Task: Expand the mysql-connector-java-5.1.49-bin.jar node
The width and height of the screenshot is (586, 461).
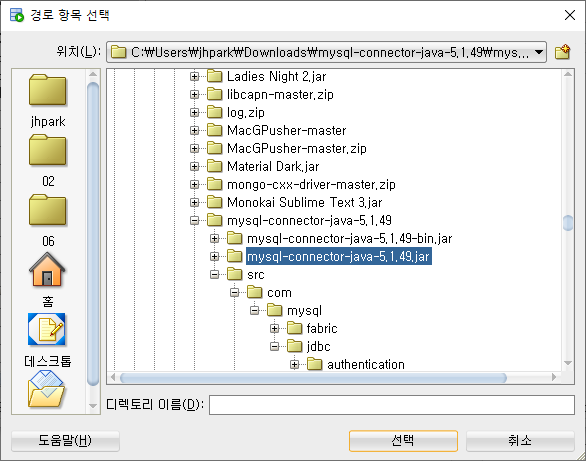Action: (x=215, y=238)
